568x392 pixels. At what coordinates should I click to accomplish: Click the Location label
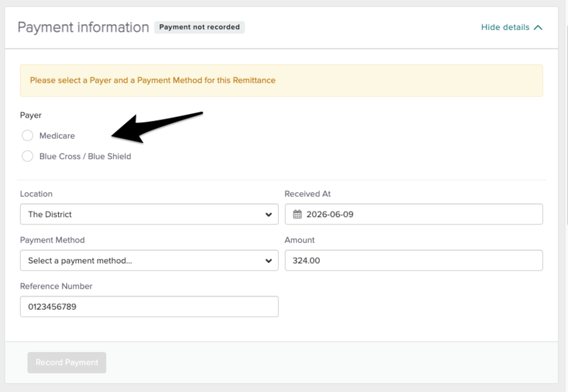pyautogui.click(x=36, y=194)
